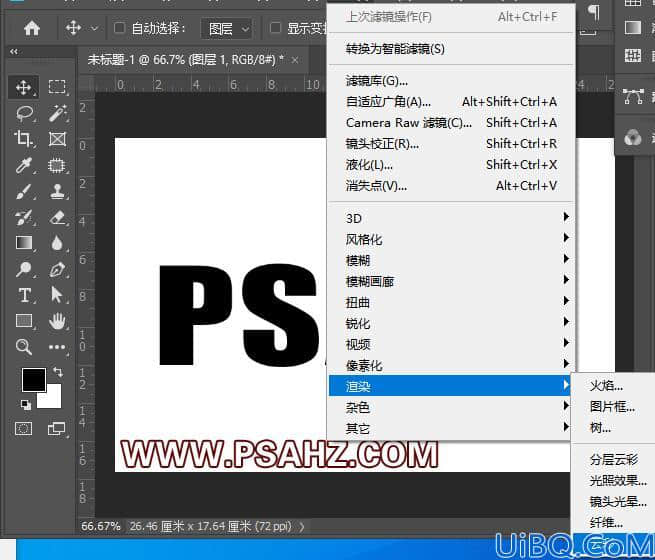Select the Gradient tool
This screenshot has width=655, height=560.
pyautogui.click(x=24, y=243)
